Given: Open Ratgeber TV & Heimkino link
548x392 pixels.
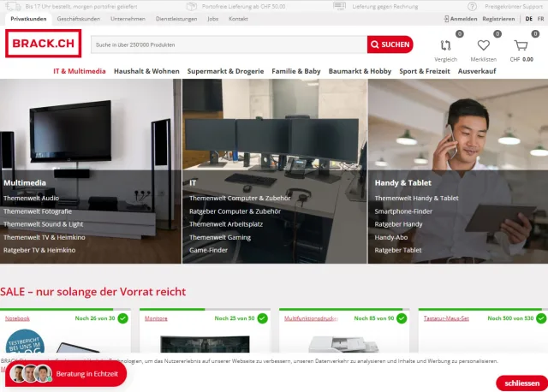Looking at the screenshot, I should [x=39, y=250].
